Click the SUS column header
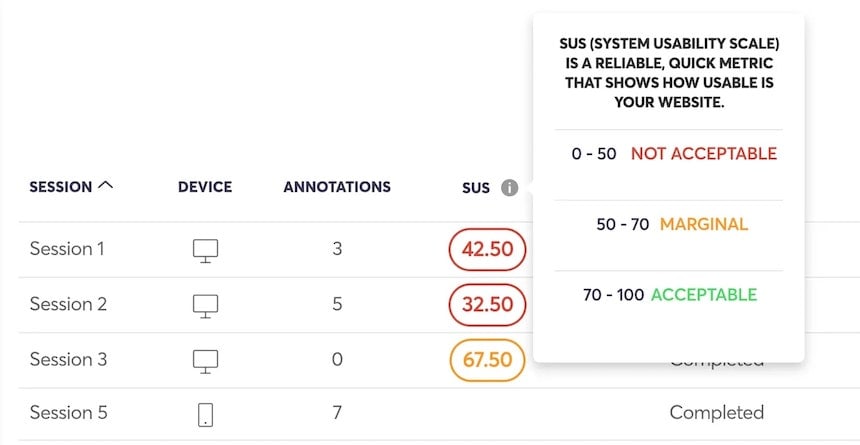The image size is (860, 445). click(476, 188)
